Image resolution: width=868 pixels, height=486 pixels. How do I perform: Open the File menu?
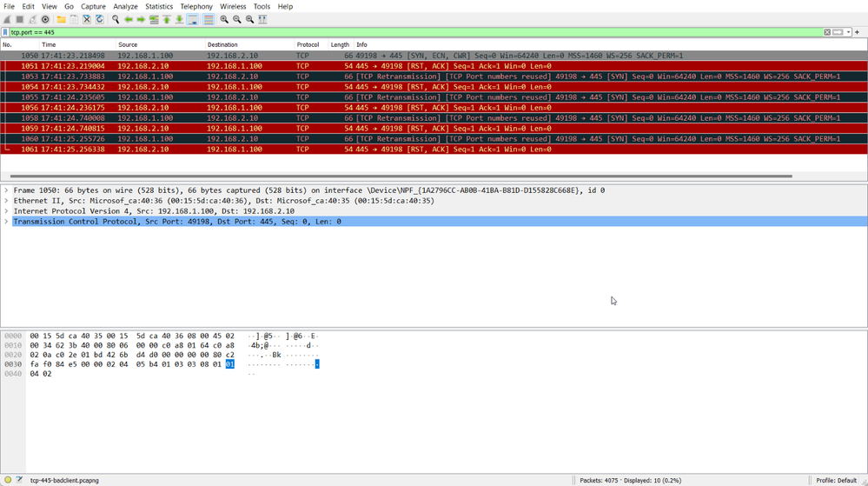pyautogui.click(x=9, y=7)
